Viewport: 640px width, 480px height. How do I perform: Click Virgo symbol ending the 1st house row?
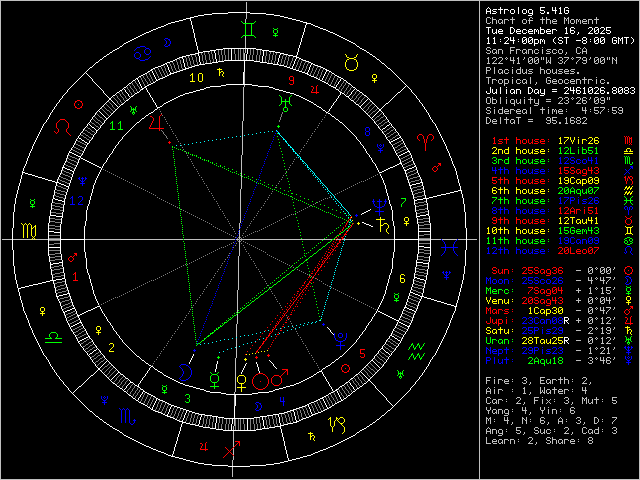(629, 141)
